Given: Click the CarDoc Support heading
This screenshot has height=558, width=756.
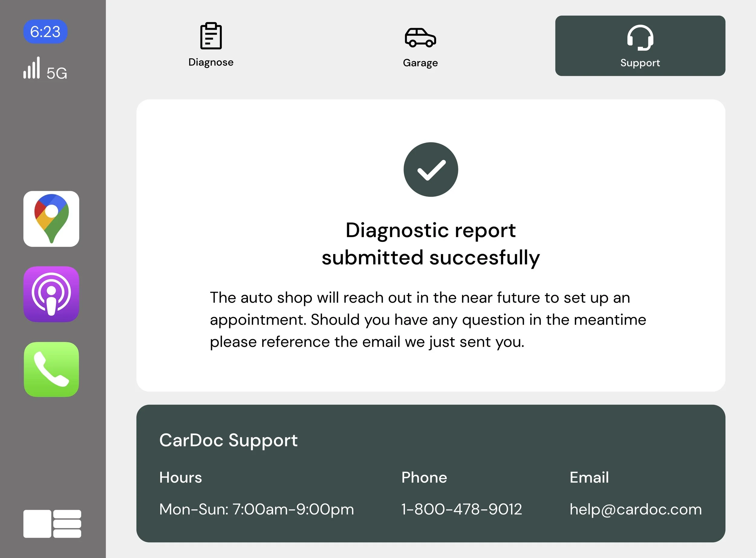Looking at the screenshot, I should [228, 440].
